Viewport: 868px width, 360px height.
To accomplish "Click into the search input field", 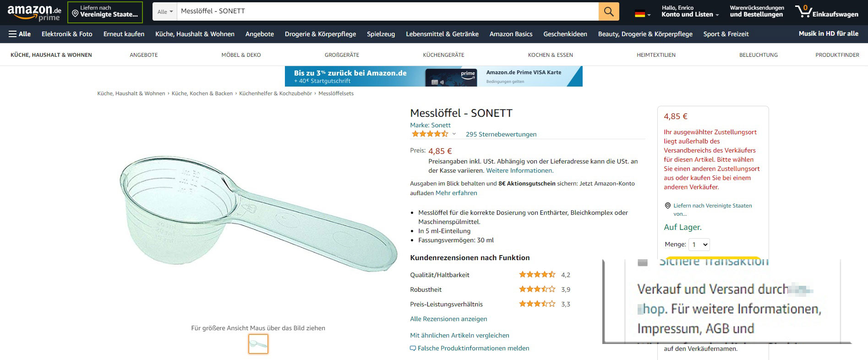I will 388,11.
